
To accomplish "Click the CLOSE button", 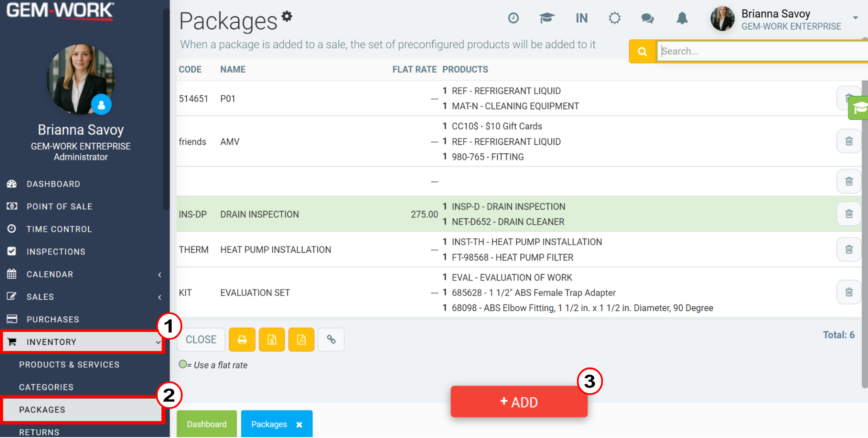I will 201,340.
